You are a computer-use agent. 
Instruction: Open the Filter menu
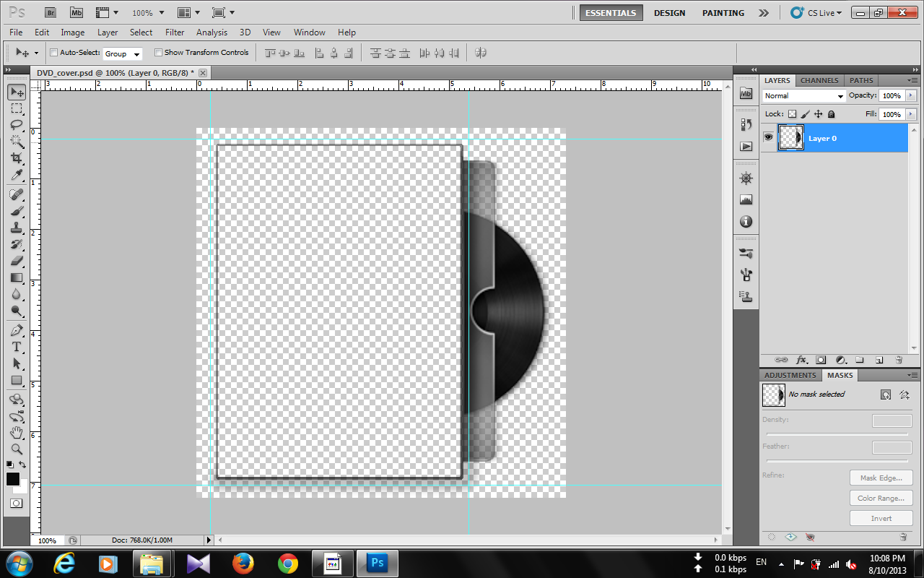pos(174,33)
